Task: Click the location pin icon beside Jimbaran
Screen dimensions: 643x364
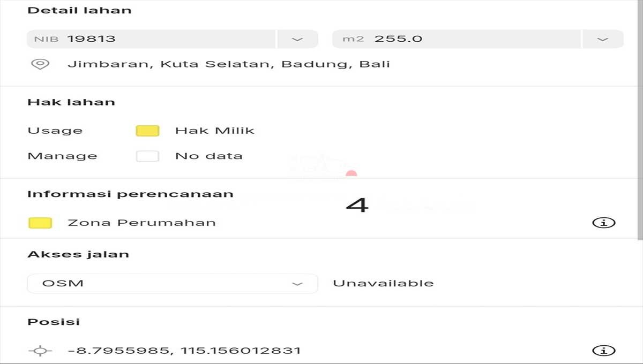Action: click(40, 64)
